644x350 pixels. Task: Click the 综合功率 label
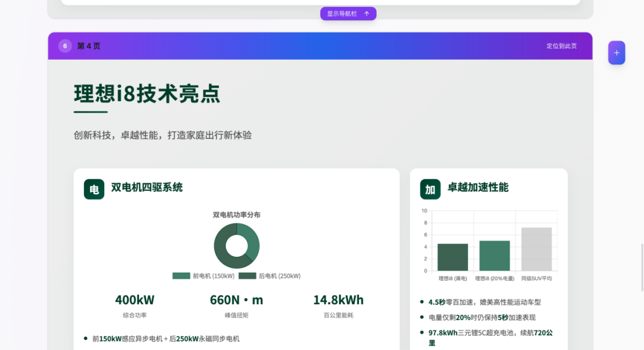point(135,315)
